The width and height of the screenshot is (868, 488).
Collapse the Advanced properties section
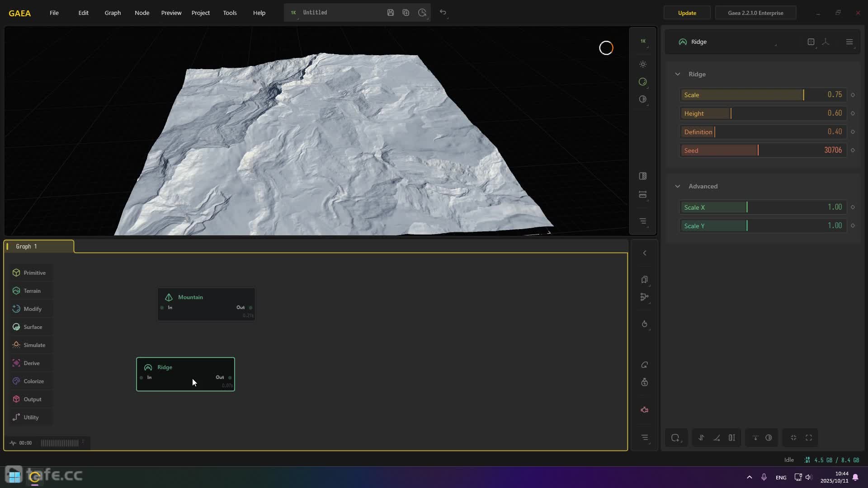tap(678, 186)
